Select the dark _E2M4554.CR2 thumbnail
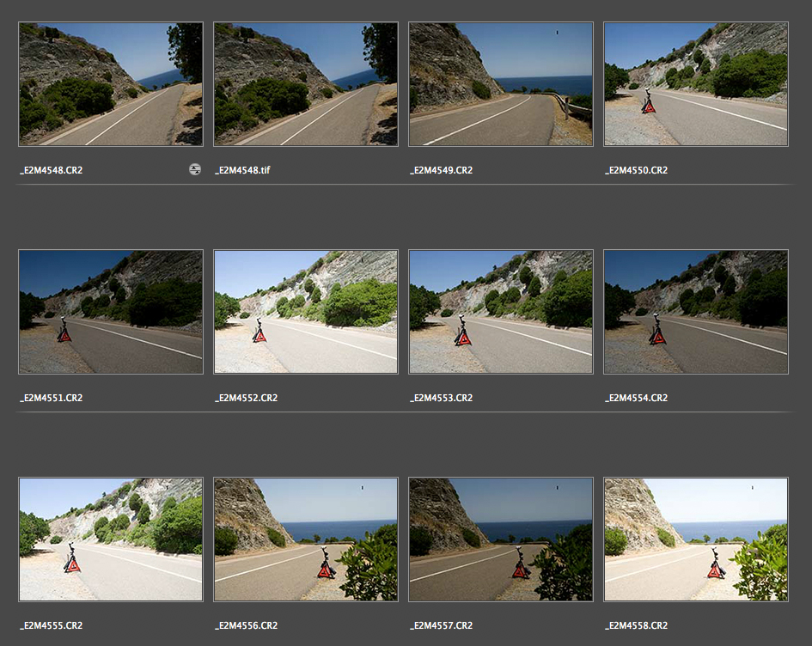Screen dimensions: 812x646 tap(695, 312)
